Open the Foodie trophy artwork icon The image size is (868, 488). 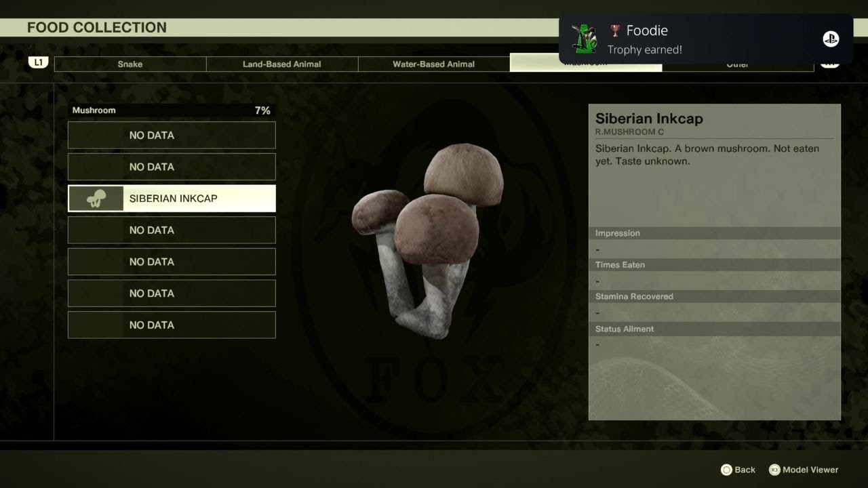585,39
